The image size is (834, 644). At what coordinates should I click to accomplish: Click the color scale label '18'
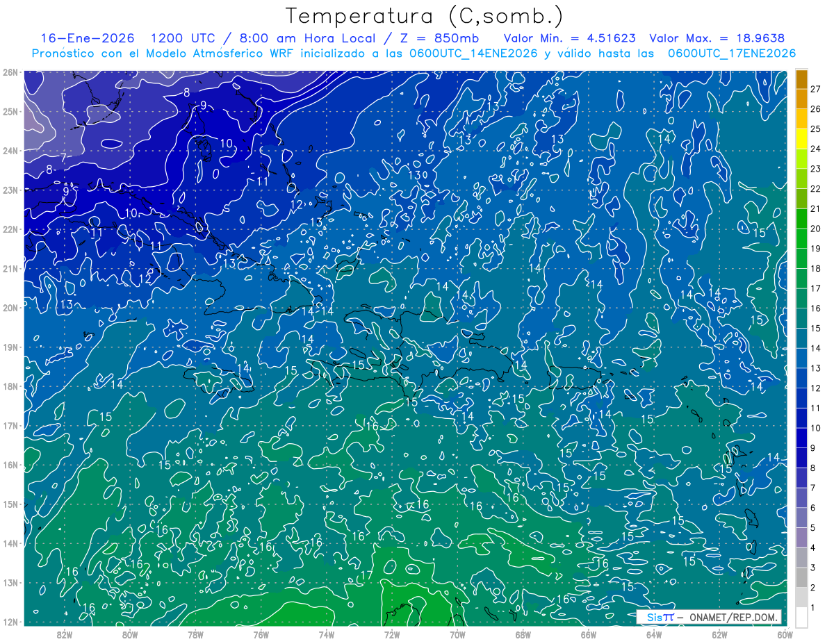816,268
